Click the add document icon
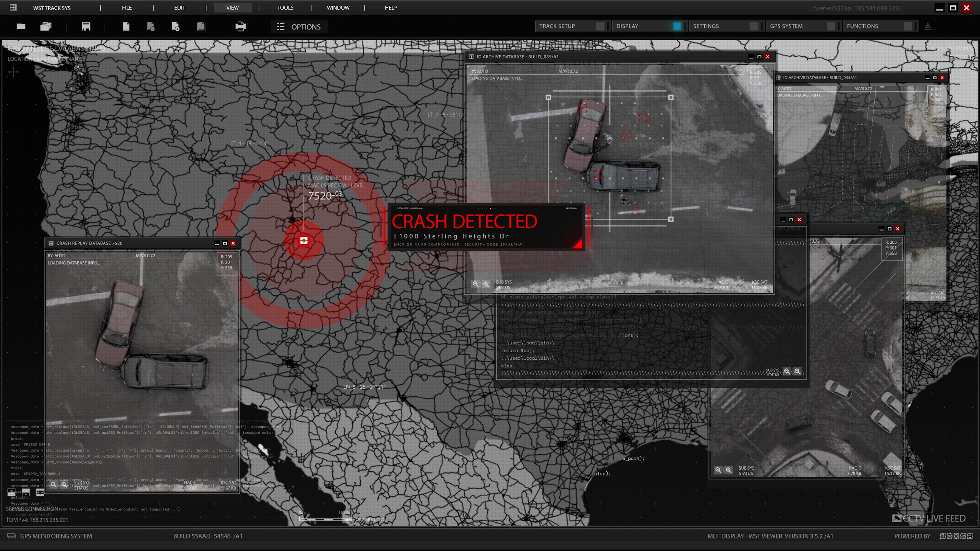Viewport: 980px width, 551px height. coord(175,26)
